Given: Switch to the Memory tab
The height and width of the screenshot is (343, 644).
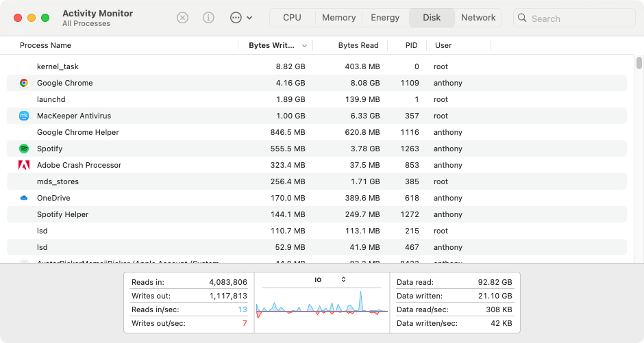Looking at the screenshot, I should [x=339, y=18].
